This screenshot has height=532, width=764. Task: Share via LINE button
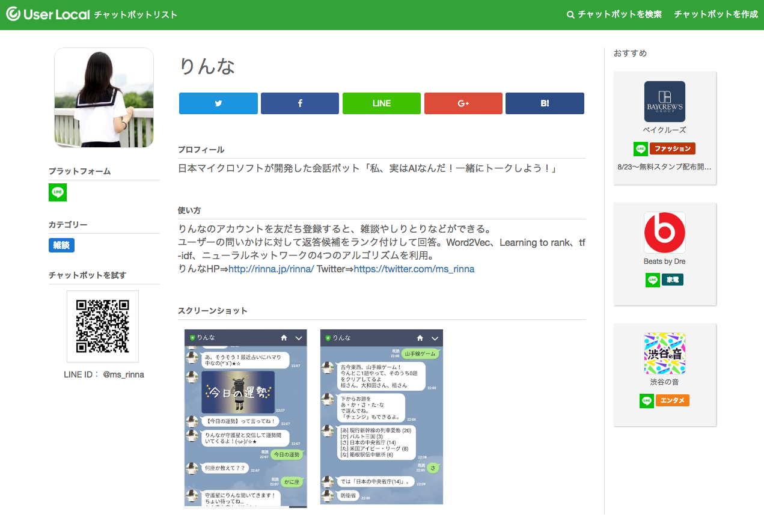(x=382, y=103)
